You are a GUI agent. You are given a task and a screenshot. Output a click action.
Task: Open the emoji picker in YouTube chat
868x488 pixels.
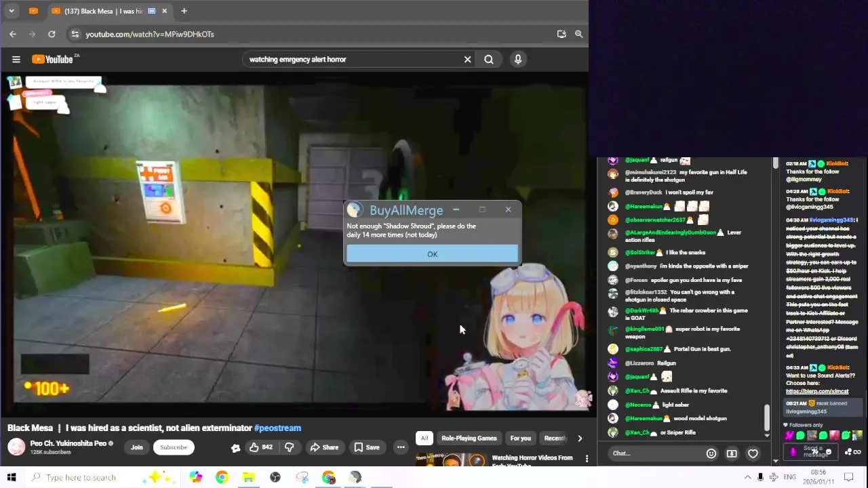tap(711, 453)
